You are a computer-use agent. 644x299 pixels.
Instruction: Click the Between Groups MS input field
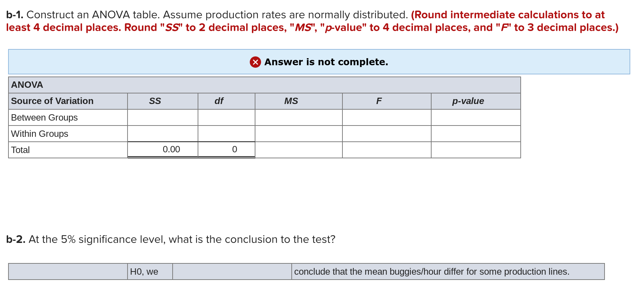(298, 117)
